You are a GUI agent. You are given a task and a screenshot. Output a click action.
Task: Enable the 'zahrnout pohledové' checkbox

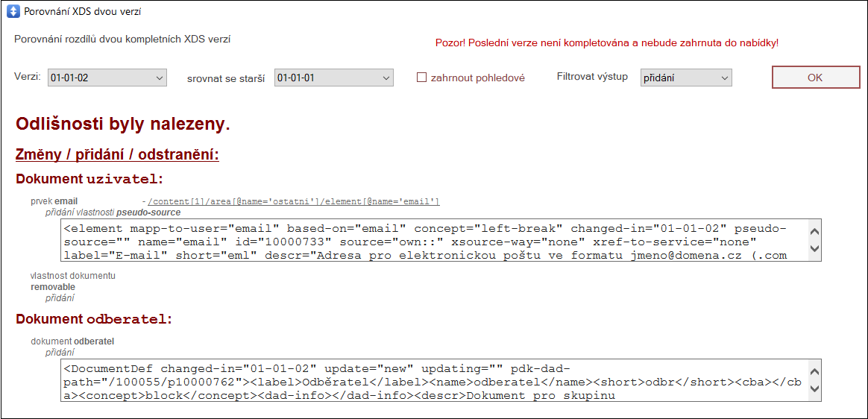(421, 78)
